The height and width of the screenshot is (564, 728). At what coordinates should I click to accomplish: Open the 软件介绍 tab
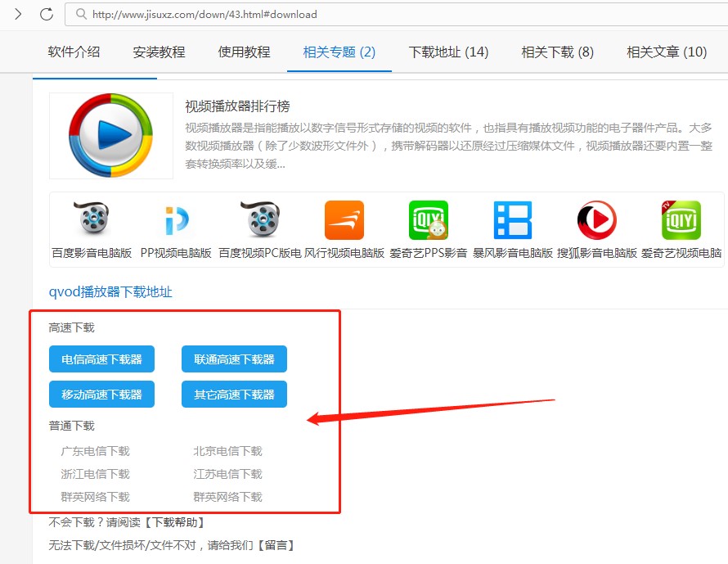click(x=74, y=52)
